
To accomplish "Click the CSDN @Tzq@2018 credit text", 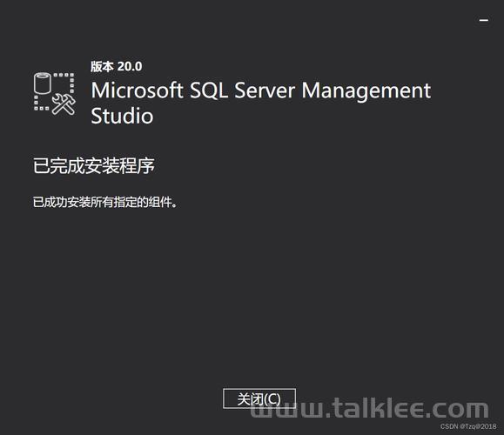I will 468,426.
